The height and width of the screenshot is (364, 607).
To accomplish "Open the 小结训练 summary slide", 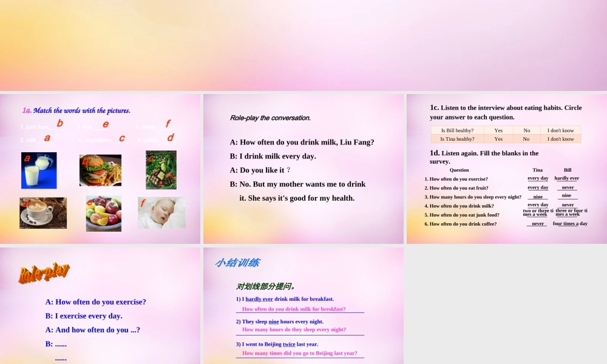I will [x=303, y=305].
